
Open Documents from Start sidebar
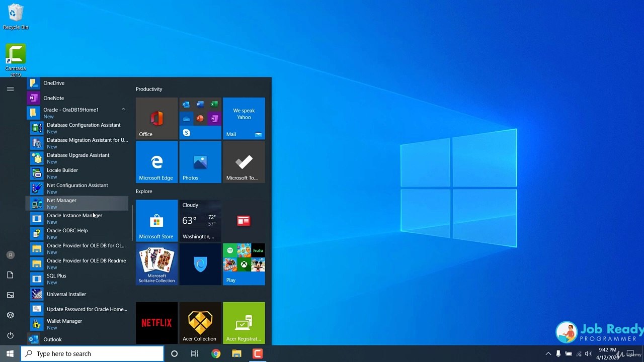point(10,275)
